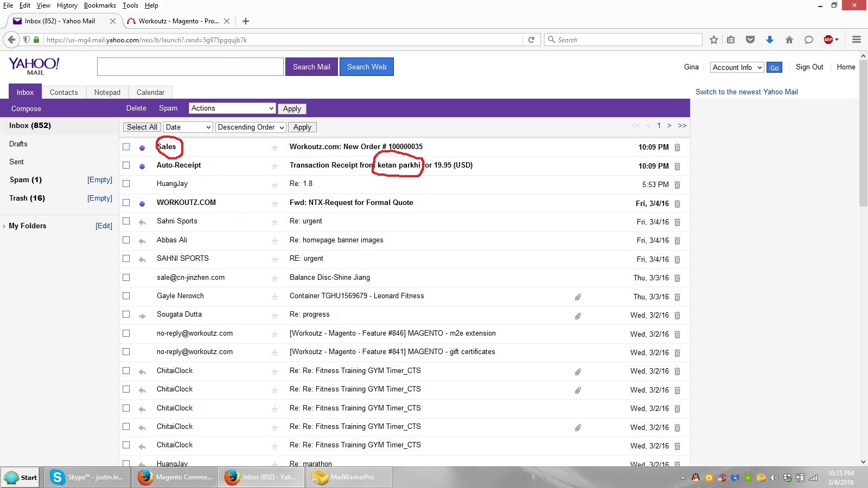Viewport: 868px width, 488px height.
Task: Click Go next to Account Info
Action: coord(774,68)
